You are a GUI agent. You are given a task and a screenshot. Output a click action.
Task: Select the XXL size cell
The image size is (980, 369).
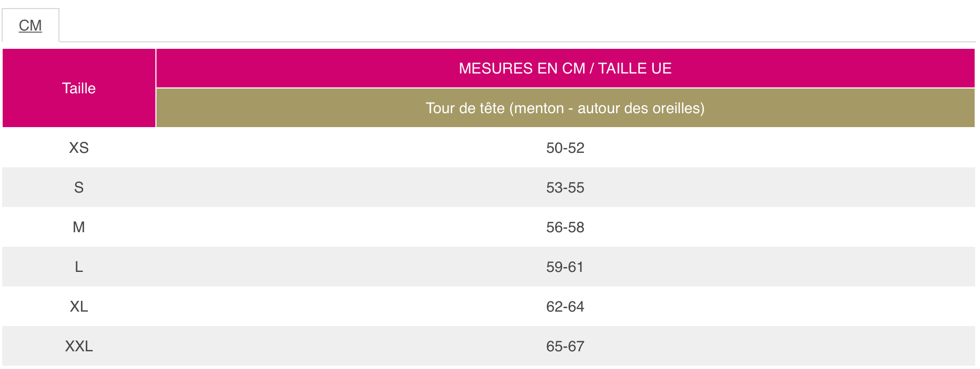click(79, 346)
